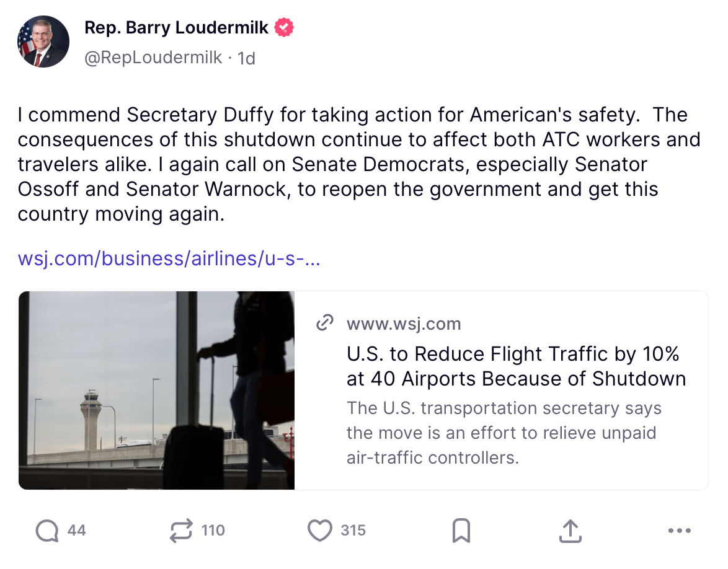Viewport: 728px width, 569px height.
Task: Follow the wsj.com/business/airlines link
Action: point(169,258)
